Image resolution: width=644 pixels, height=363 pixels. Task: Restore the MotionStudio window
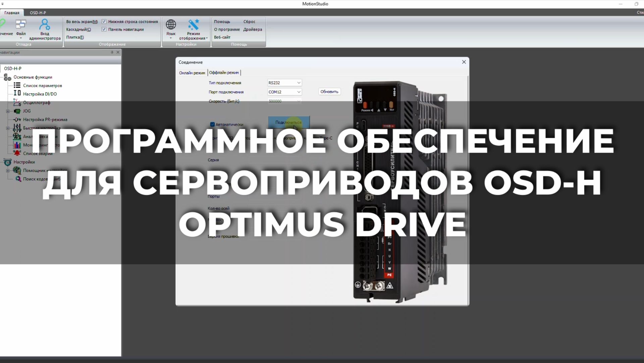636,4
